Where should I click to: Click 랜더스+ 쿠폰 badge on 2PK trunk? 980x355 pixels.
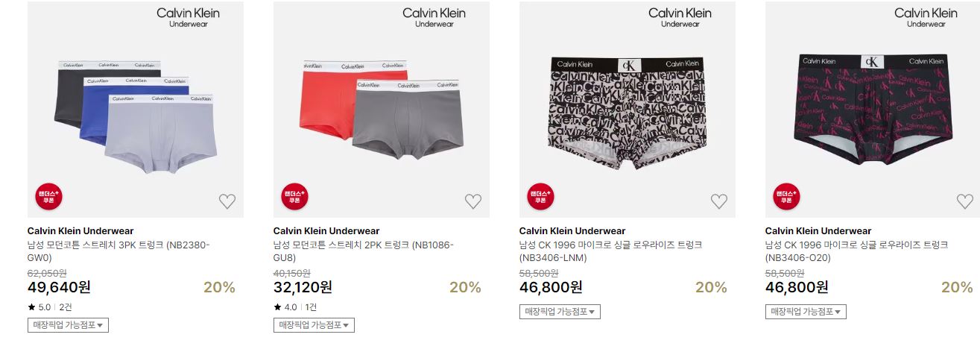(x=295, y=196)
